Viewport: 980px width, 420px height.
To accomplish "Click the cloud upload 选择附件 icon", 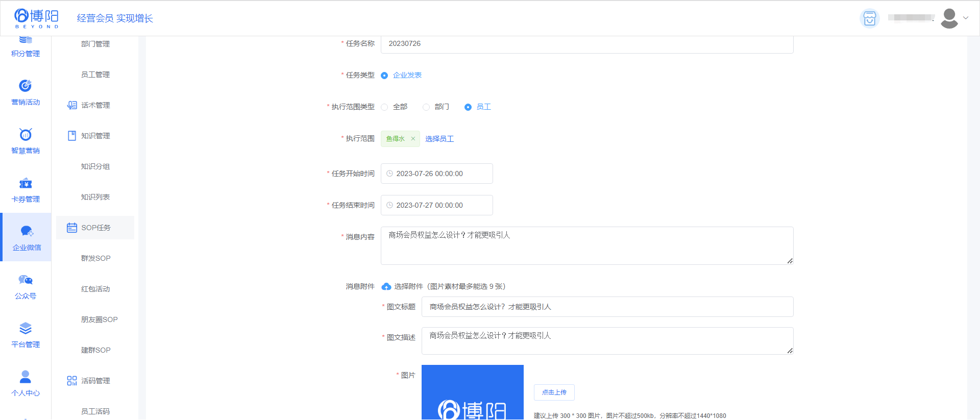I will pyautogui.click(x=386, y=287).
